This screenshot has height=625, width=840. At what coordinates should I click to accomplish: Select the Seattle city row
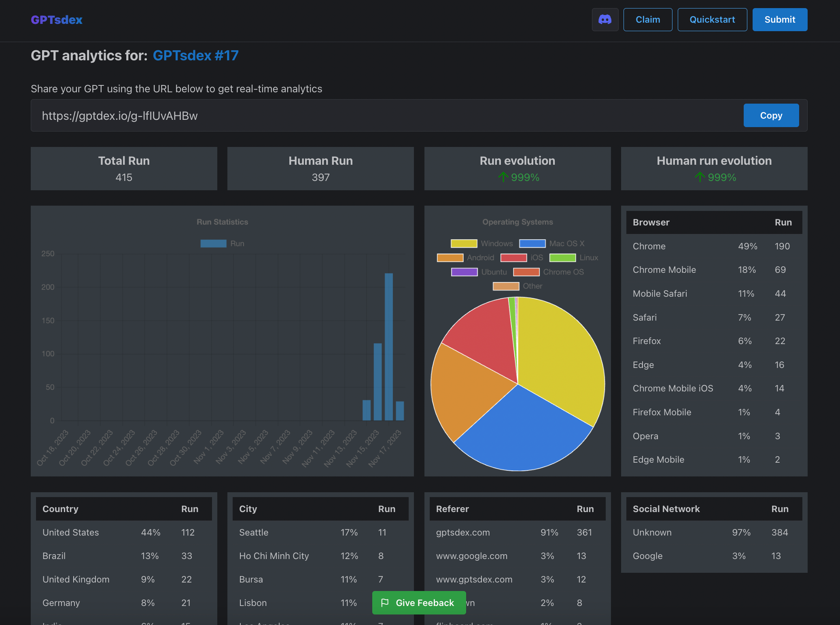320,532
